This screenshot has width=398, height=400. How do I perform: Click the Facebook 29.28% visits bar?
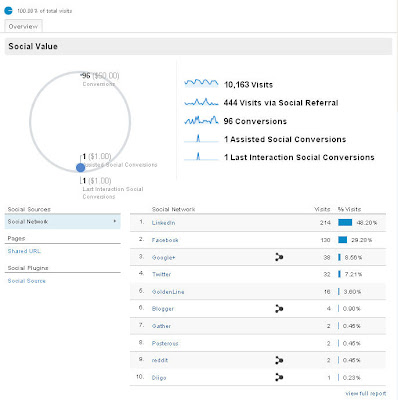coord(342,240)
